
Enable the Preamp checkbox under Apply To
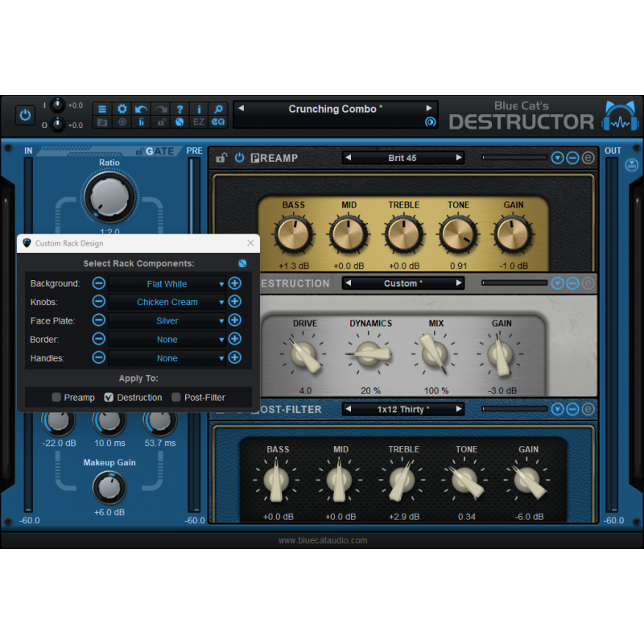click(57, 397)
